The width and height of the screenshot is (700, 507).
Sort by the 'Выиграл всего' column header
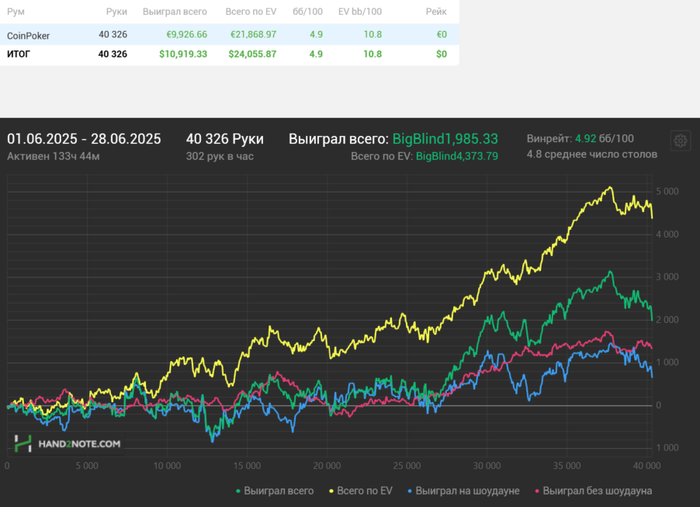pyautogui.click(x=175, y=12)
